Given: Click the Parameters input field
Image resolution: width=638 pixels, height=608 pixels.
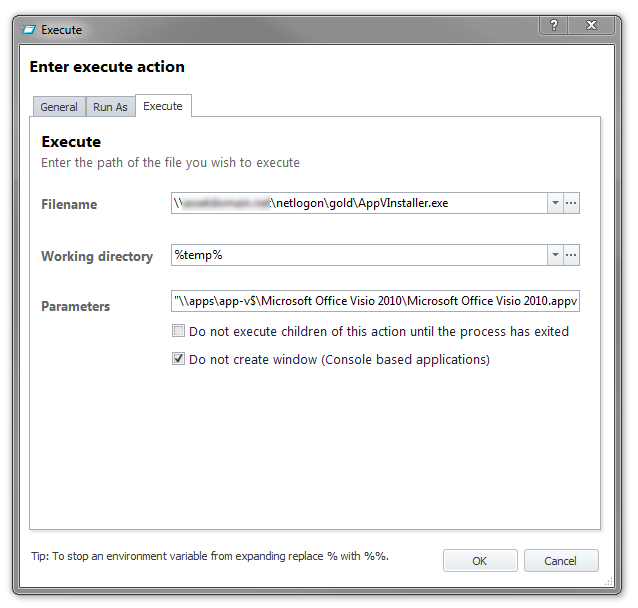Looking at the screenshot, I should 375,301.
